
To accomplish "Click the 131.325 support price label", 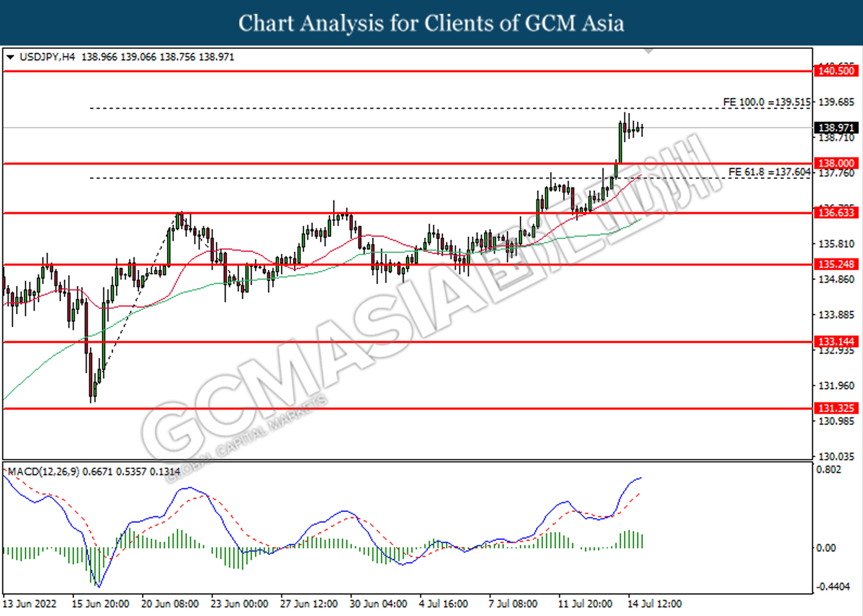I will 836,408.
